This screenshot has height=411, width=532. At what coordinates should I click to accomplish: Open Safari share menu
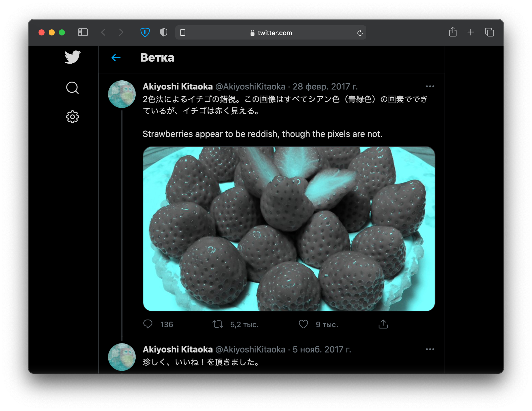coord(453,32)
